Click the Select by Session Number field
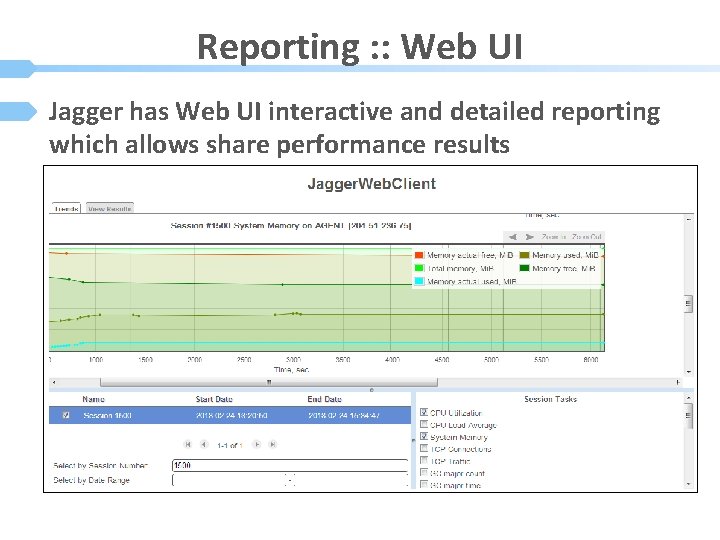The image size is (720, 540). pos(290,465)
